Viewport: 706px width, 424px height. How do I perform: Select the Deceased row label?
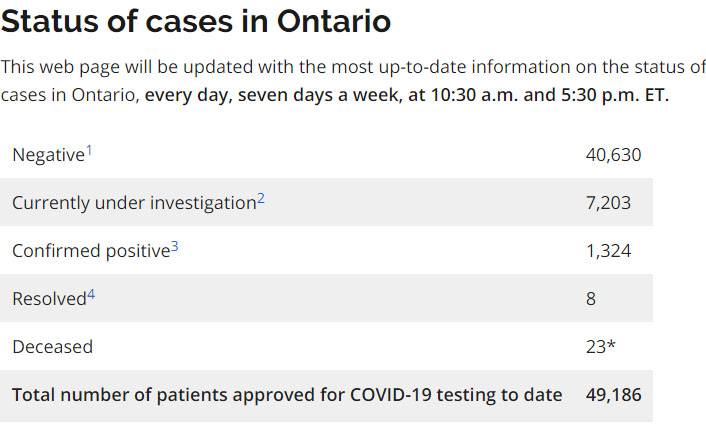tap(52, 347)
